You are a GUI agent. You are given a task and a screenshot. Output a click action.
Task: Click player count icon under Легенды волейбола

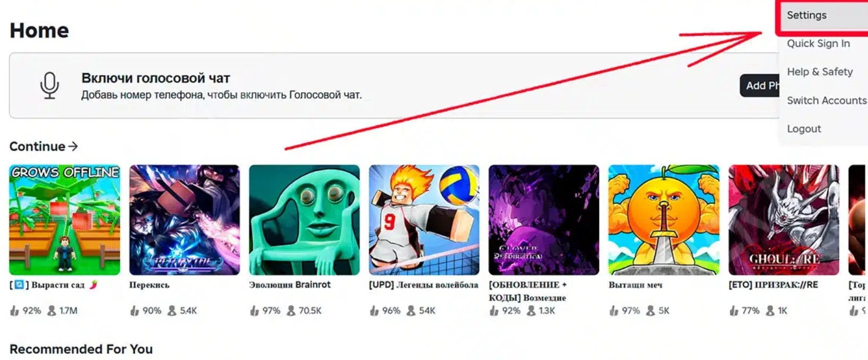(x=411, y=311)
